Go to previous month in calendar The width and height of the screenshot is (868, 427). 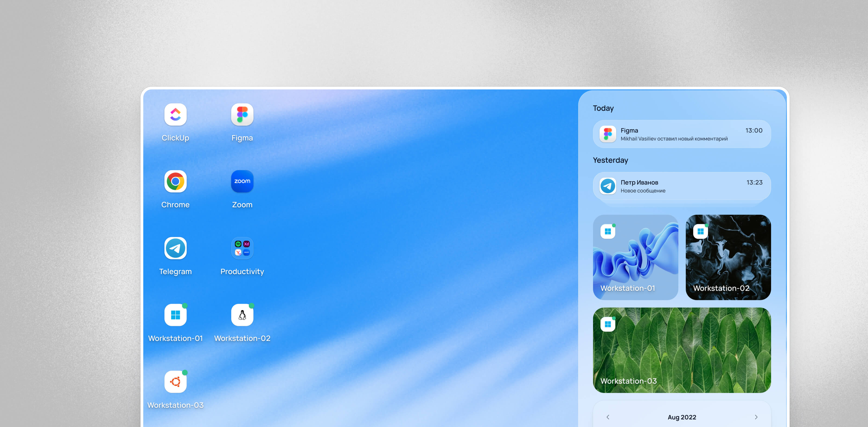tap(608, 417)
